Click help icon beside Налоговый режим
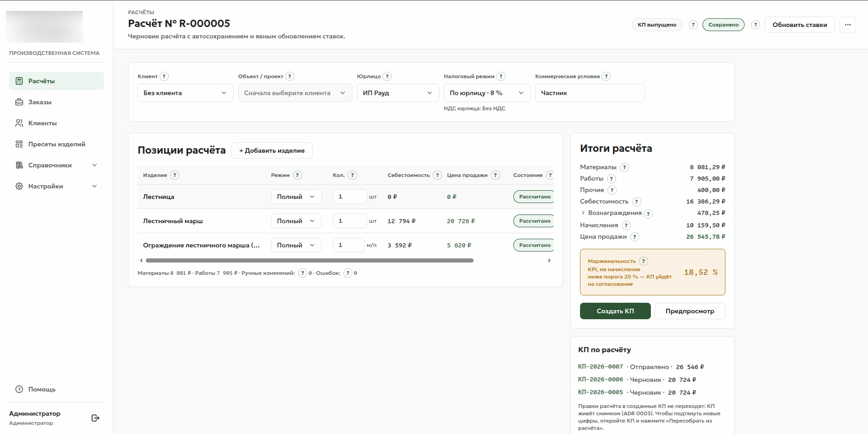Image resolution: width=868 pixels, height=434 pixels. (501, 76)
